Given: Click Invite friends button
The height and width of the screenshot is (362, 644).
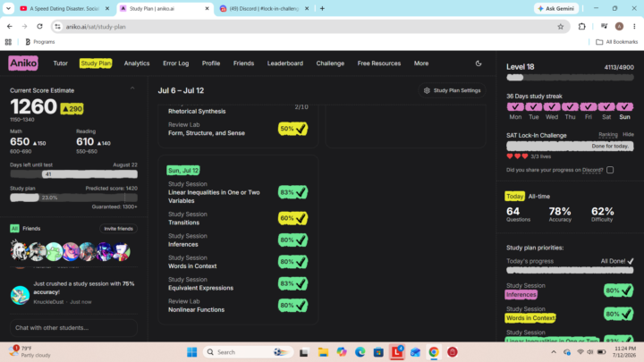Looking at the screenshot, I should [118, 229].
